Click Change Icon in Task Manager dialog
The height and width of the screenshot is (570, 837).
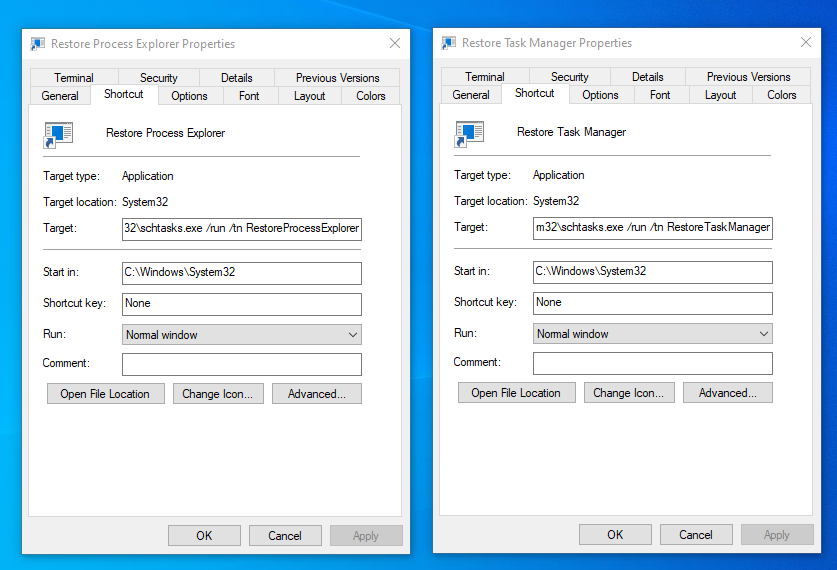tap(629, 393)
